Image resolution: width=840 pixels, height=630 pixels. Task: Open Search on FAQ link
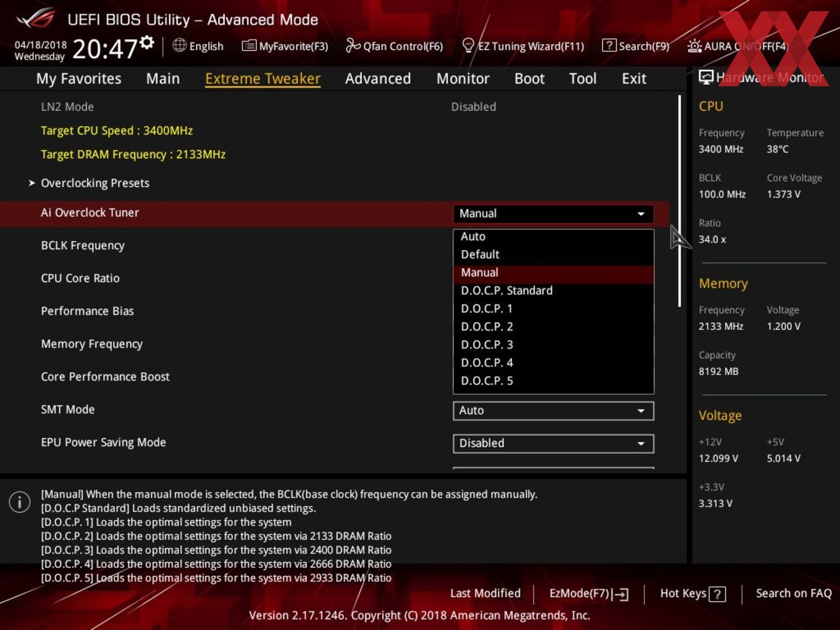click(x=794, y=593)
